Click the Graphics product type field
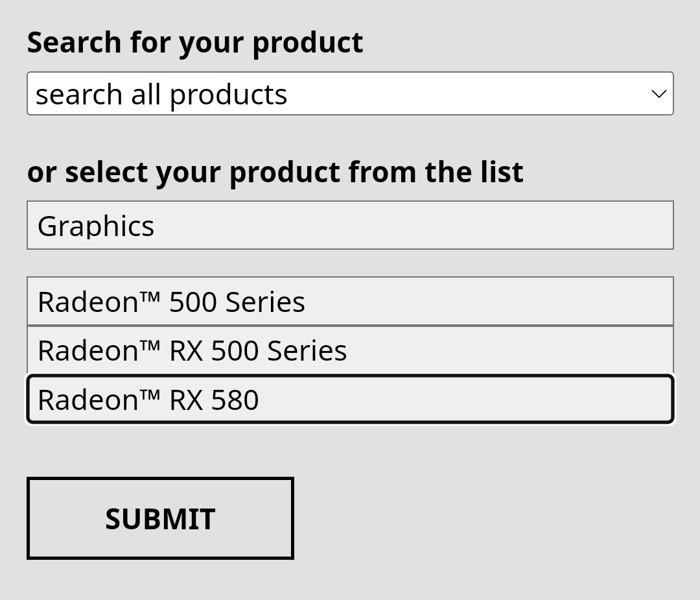The height and width of the screenshot is (600, 700). [x=350, y=225]
